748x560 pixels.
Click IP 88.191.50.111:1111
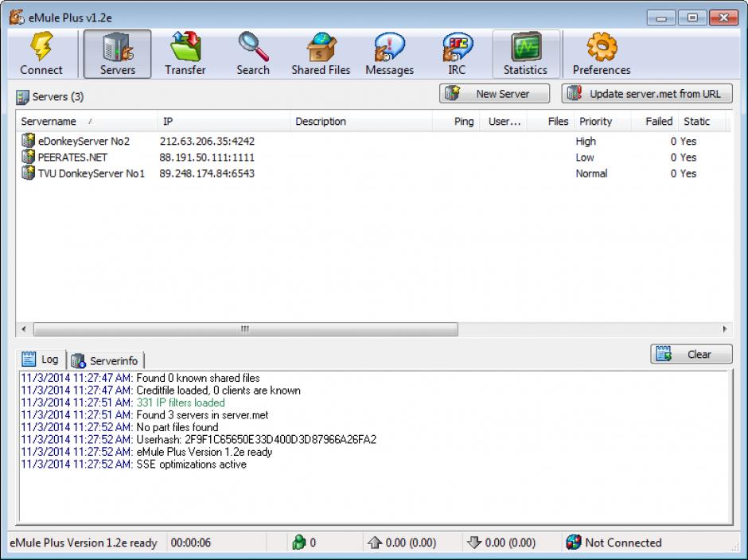pyautogui.click(x=207, y=157)
